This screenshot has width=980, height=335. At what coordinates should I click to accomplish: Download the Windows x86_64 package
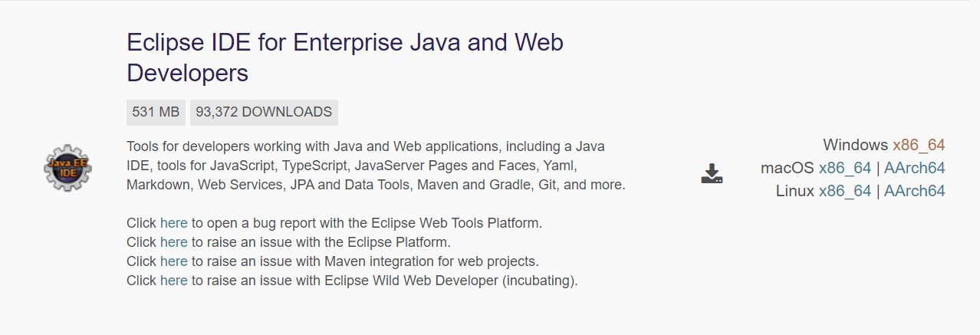[919, 145]
